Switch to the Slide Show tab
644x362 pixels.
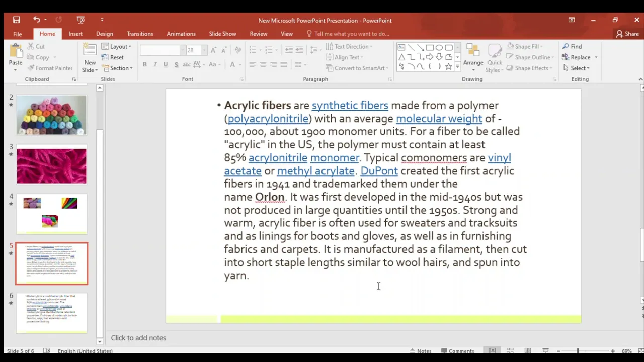pyautogui.click(x=222, y=34)
